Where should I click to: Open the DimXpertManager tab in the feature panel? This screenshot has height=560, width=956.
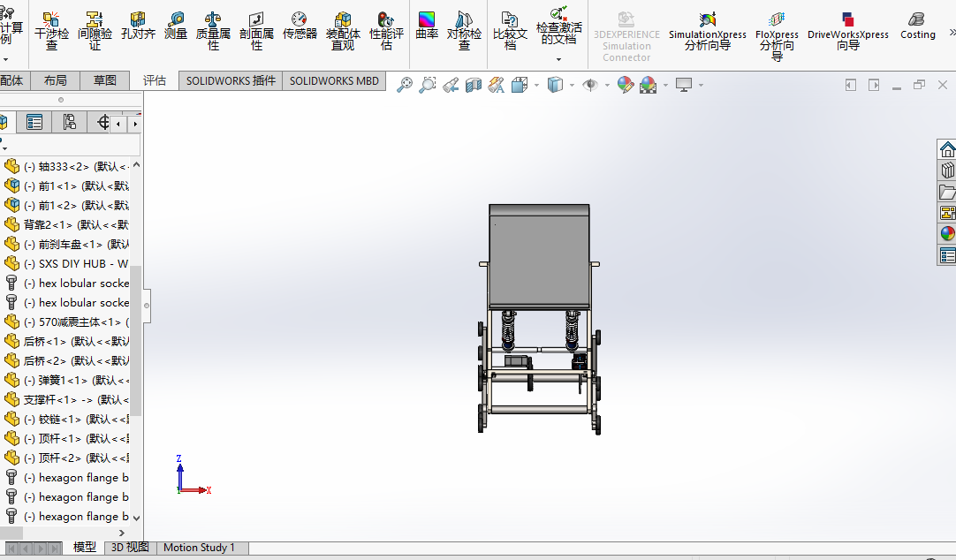pyautogui.click(x=102, y=123)
